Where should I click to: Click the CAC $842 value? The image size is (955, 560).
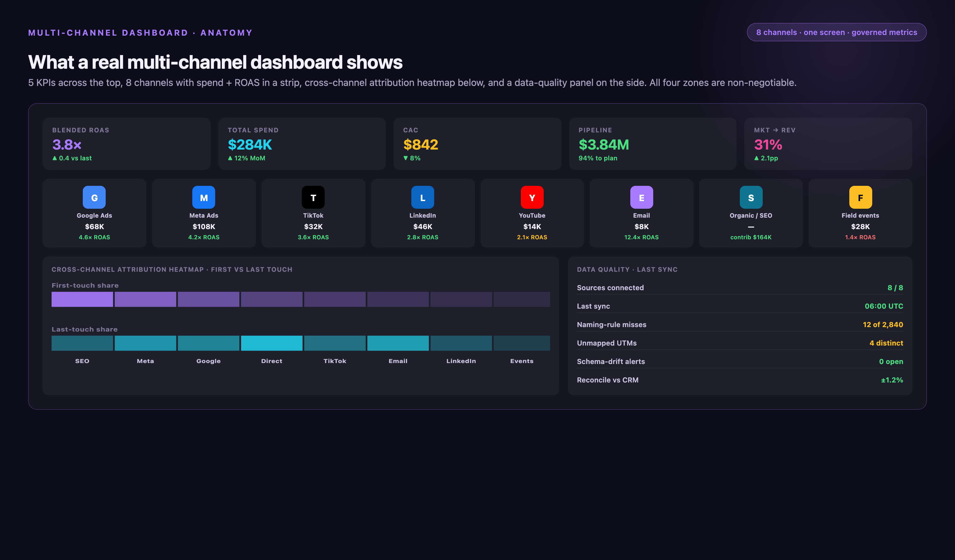[x=421, y=144]
